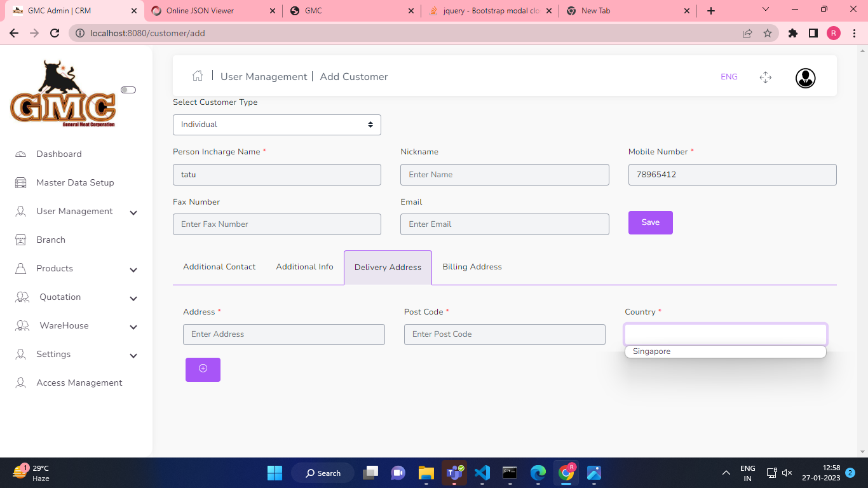Screen dimensions: 868x488
Task: Open the Select Customer Type dropdown
Action: pos(276,125)
